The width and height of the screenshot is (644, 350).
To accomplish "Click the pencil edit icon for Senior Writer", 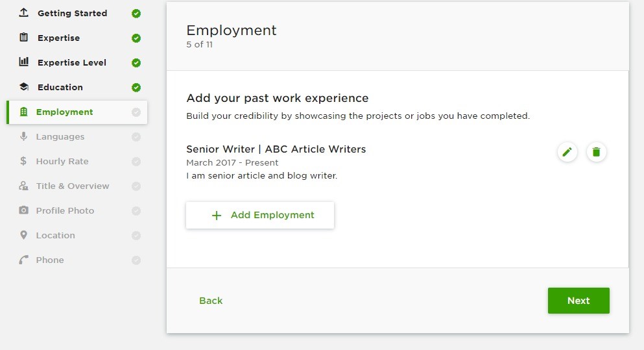I will coord(567,152).
